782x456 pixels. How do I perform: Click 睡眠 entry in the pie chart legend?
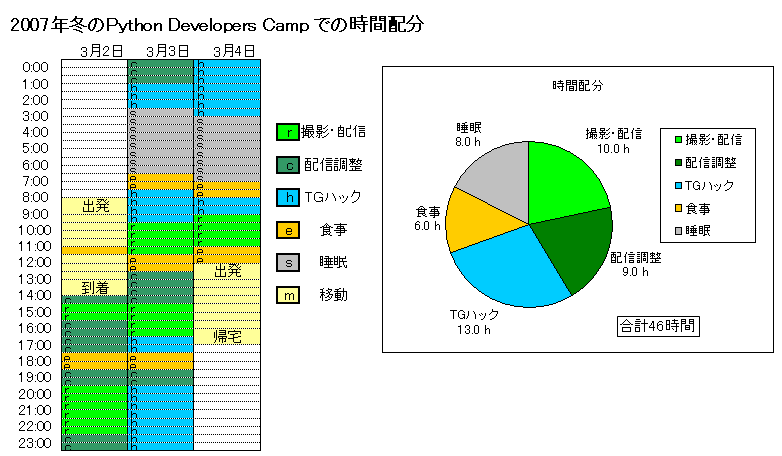click(692, 231)
